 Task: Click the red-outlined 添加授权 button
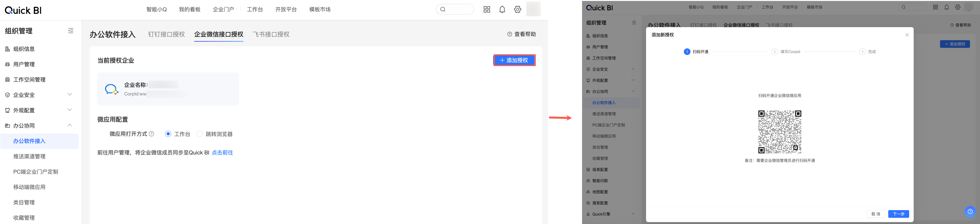tap(514, 60)
